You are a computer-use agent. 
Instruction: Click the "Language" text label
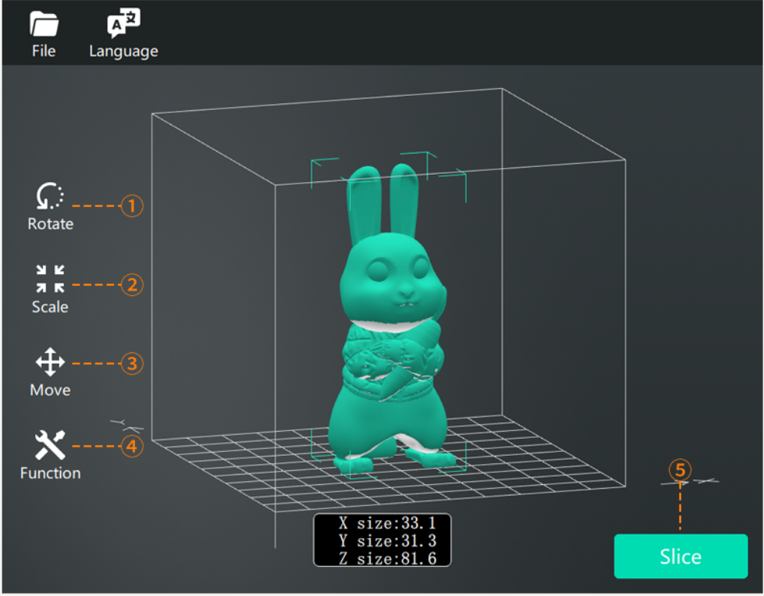[x=123, y=51]
